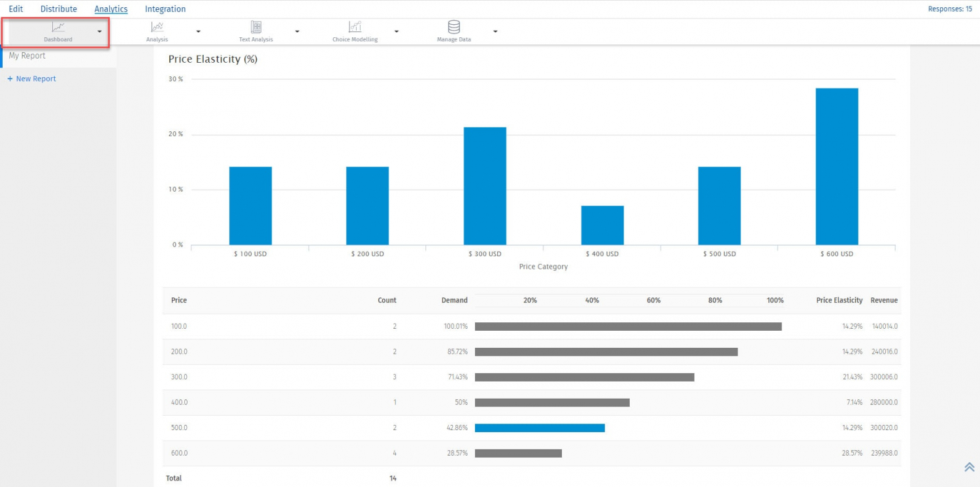This screenshot has height=487, width=980.
Task: Expand the Dashboard dropdown arrow
Action: (x=99, y=31)
